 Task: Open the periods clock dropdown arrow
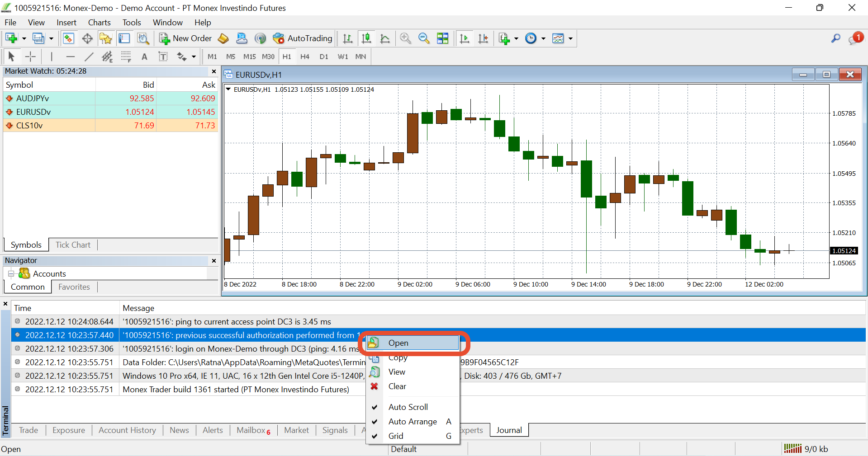pos(543,38)
